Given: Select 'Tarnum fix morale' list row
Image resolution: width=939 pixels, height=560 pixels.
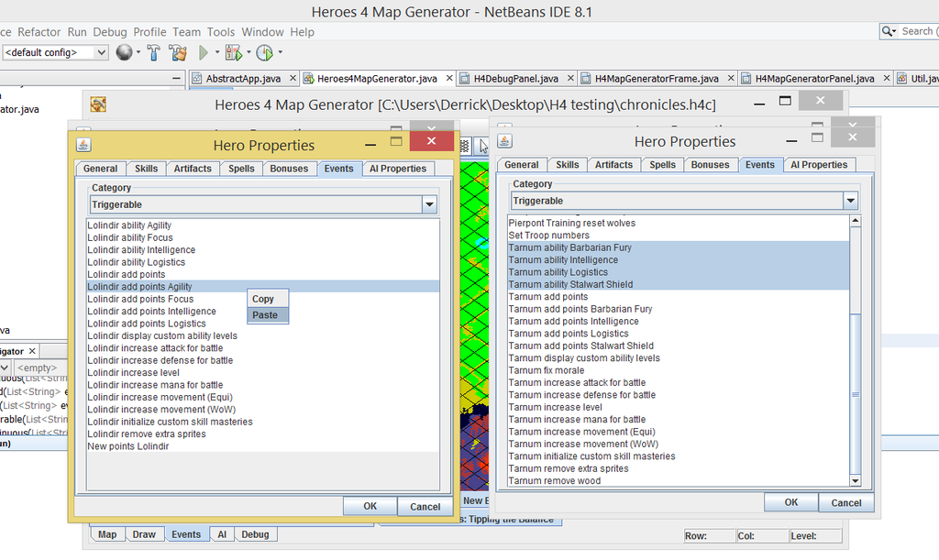Looking at the screenshot, I should [x=679, y=370].
